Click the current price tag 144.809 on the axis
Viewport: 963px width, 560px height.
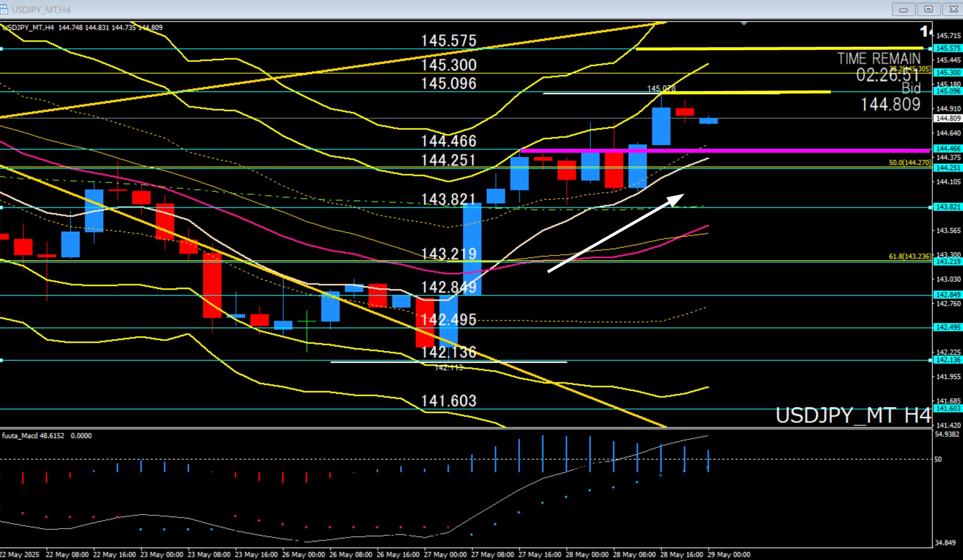[x=948, y=118]
